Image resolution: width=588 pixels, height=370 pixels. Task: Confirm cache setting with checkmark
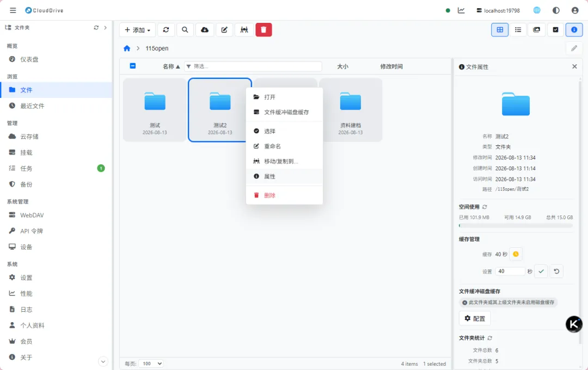[541, 272]
